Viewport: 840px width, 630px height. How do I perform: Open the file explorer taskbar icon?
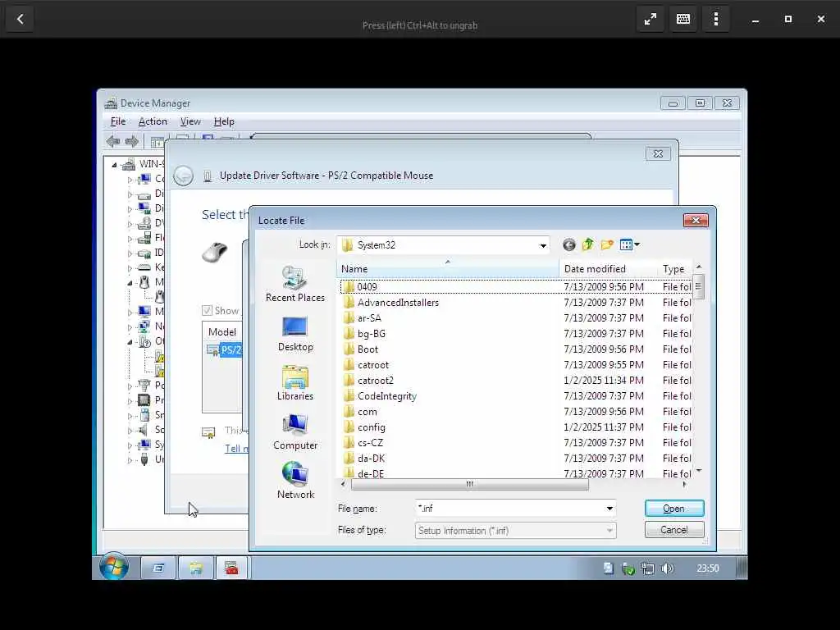click(x=195, y=568)
